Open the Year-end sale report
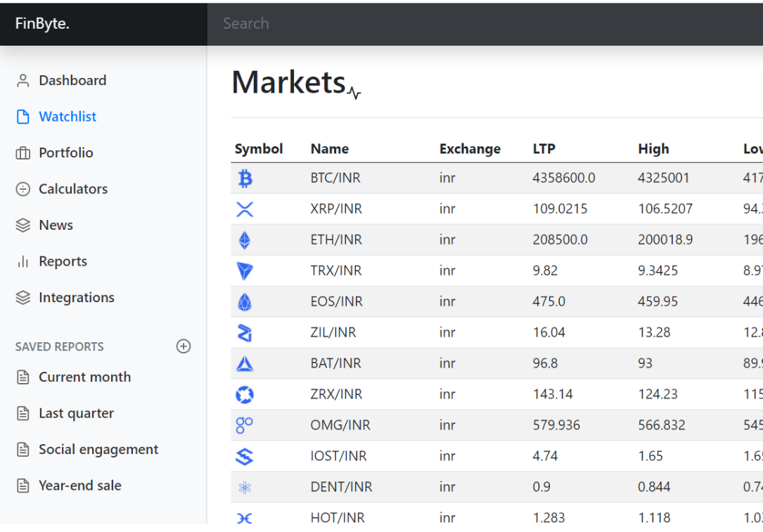This screenshot has width=763, height=532. (x=79, y=486)
